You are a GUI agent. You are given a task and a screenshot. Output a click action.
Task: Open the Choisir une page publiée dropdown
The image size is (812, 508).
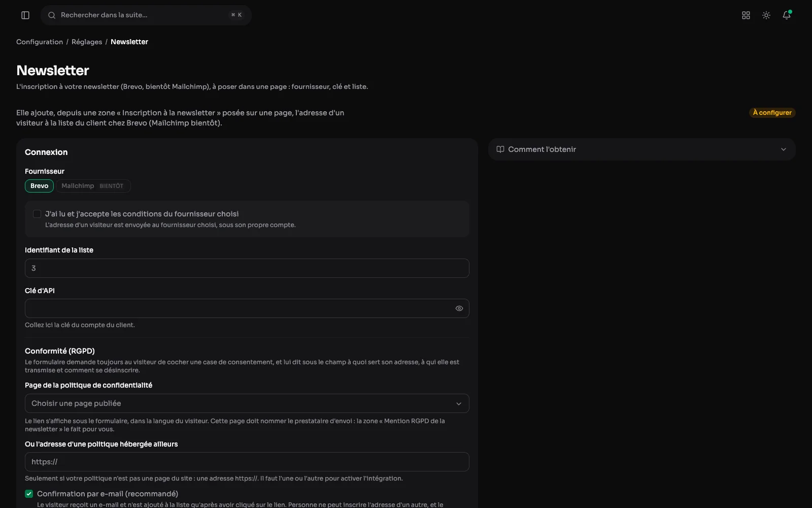247,403
